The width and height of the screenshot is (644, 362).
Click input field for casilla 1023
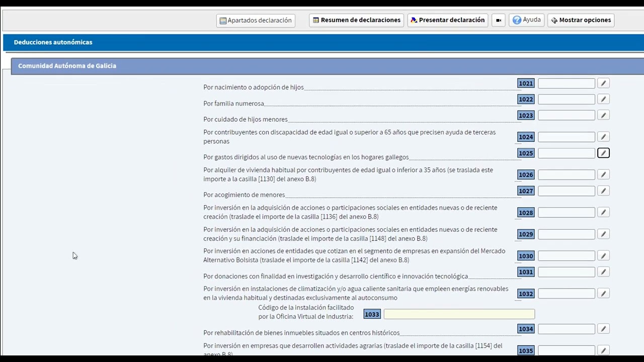tap(566, 116)
